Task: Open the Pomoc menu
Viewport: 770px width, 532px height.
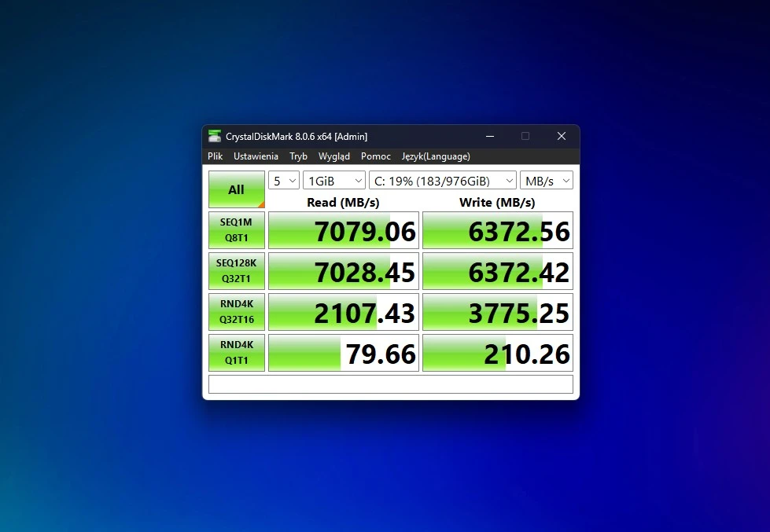Action: 376,156
